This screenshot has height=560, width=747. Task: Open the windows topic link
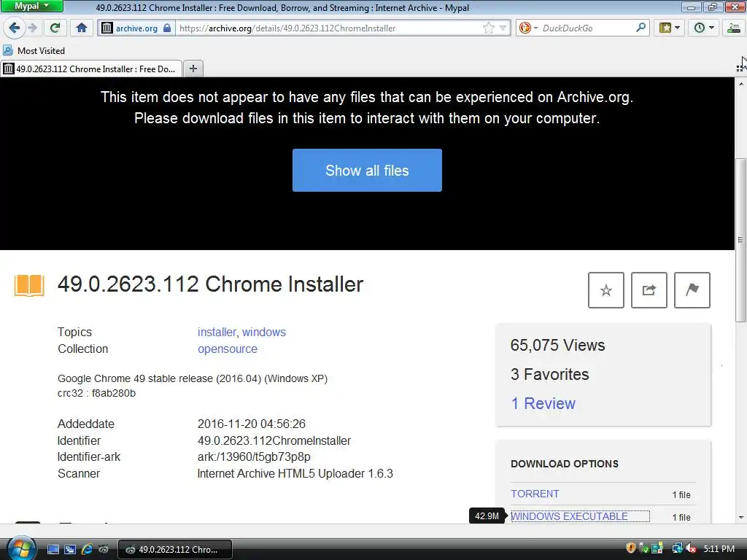(264, 332)
